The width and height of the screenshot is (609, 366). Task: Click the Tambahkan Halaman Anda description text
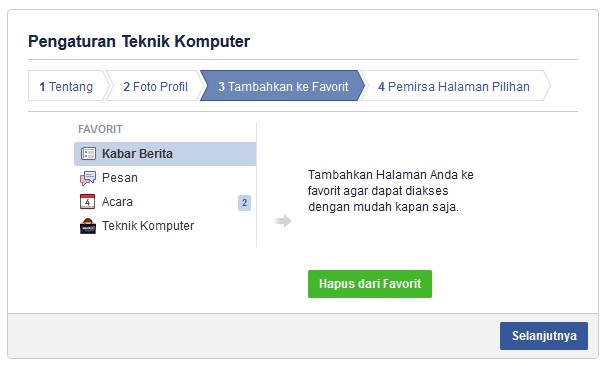[391, 191]
